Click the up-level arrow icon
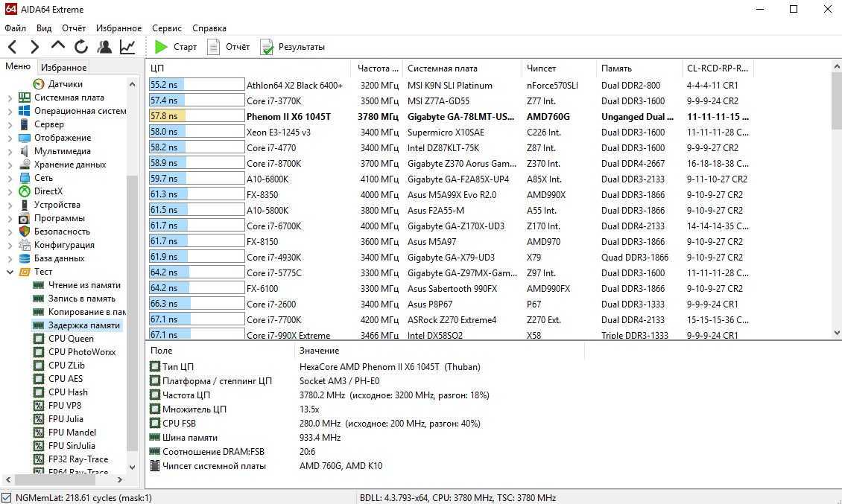The height and width of the screenshot is (504, 842). tap(58, 46)
